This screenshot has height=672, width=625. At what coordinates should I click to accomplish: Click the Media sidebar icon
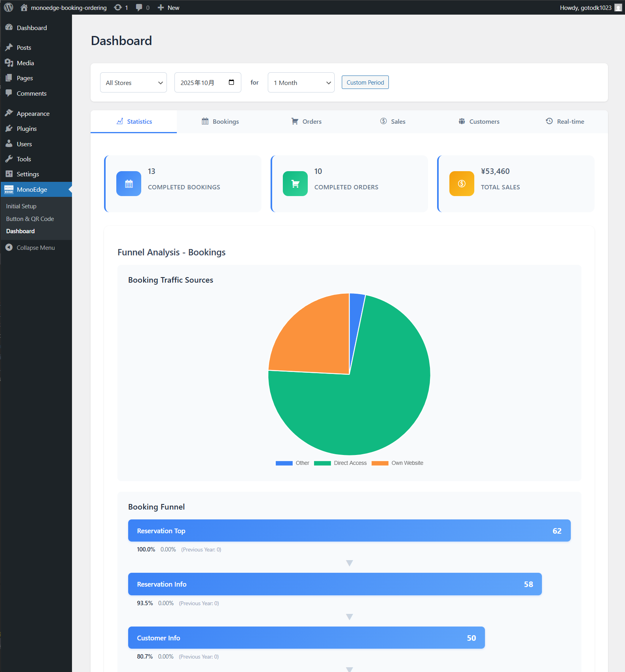tap(9, 63)
